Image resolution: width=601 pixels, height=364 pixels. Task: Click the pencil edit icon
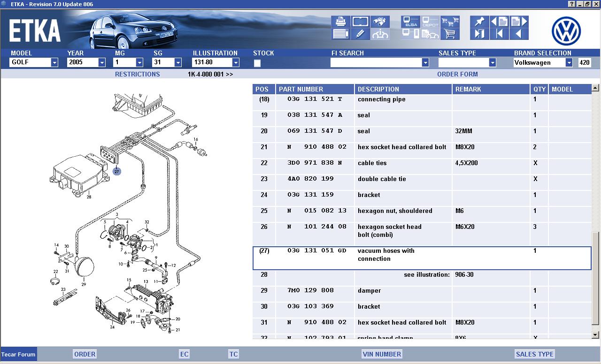(360, 34)
